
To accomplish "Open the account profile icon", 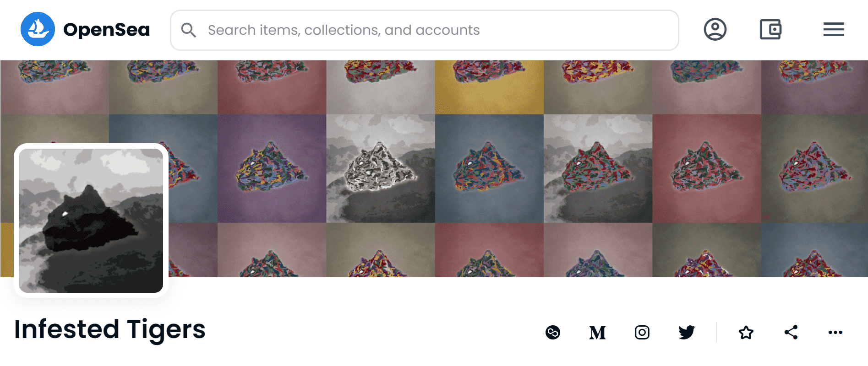I will (x=715, y=30).
